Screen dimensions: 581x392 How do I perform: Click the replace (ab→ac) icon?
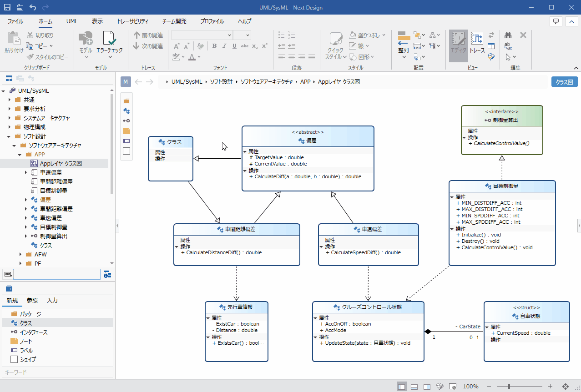(508, 46)
